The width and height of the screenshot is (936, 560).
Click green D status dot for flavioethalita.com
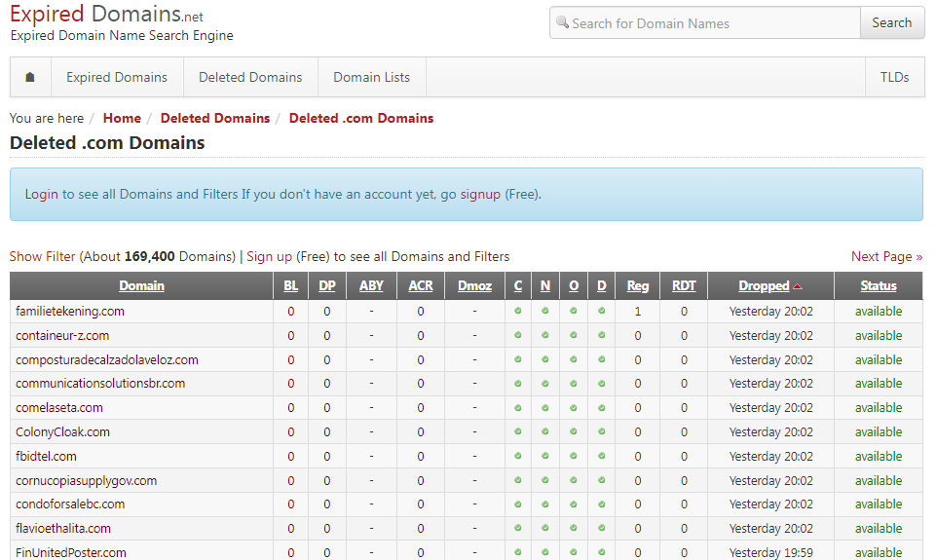click(602, 528)
